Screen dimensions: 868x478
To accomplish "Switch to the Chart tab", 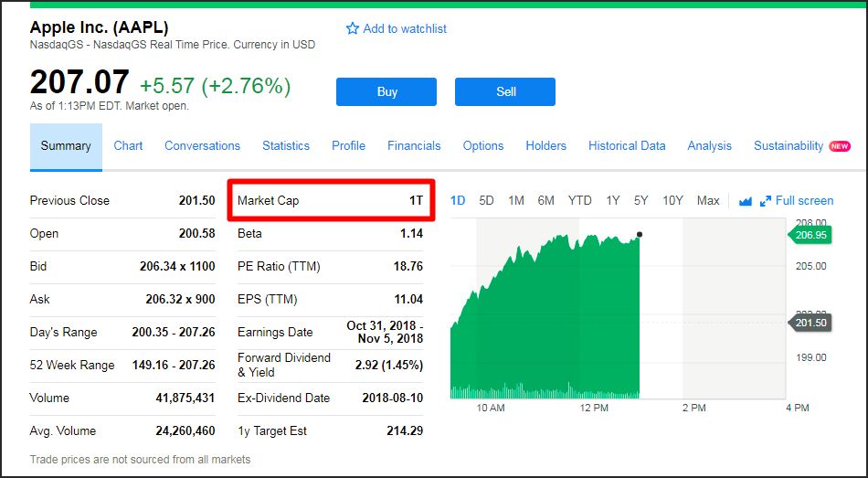I will coord(128,145).
